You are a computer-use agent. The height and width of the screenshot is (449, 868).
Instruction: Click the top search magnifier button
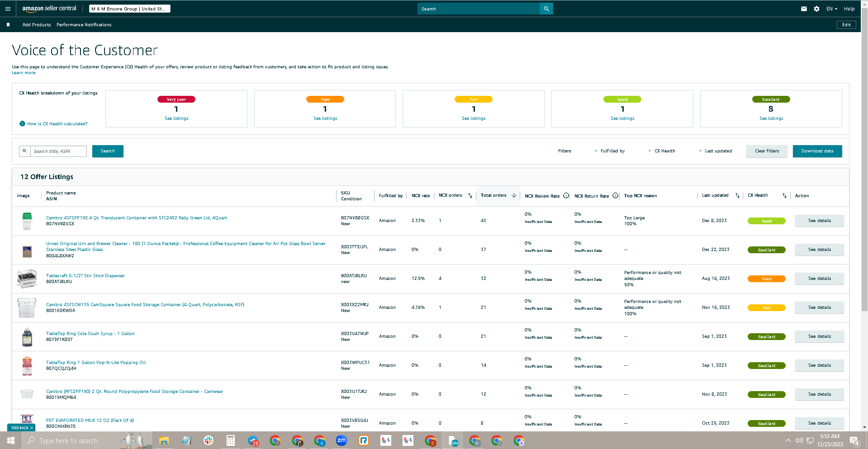(x=546, y=9)
